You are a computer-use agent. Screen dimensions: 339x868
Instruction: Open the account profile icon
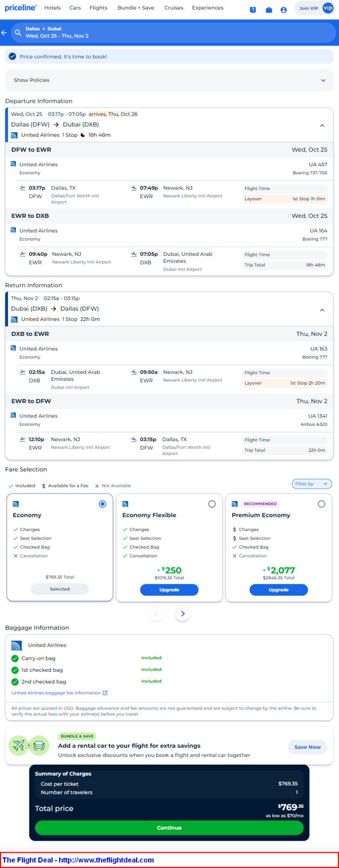tap(283, 10)
